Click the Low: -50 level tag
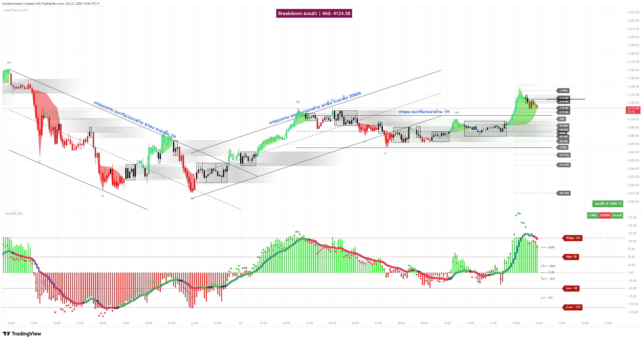This screenshot has width=644, height=341. click(571, 288)
